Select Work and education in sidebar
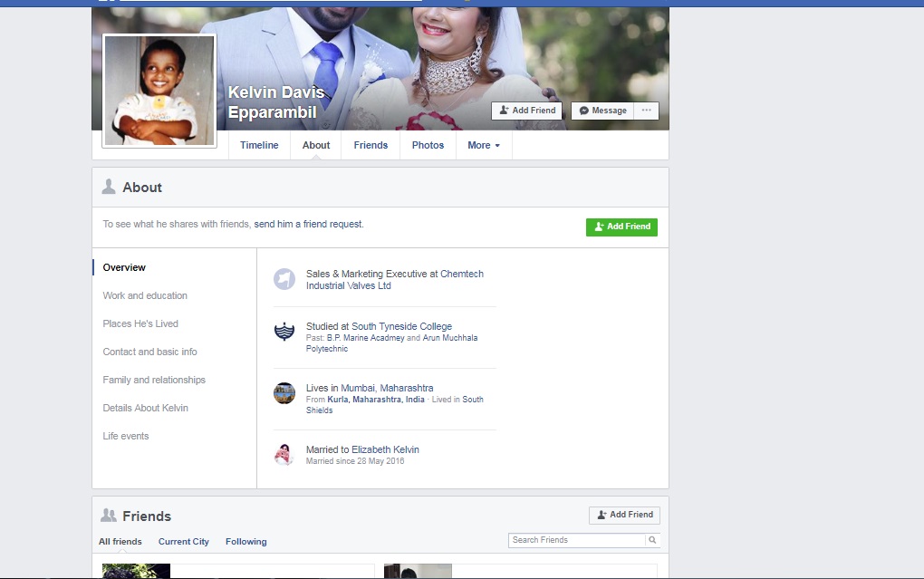 click(x=145, y=295)
